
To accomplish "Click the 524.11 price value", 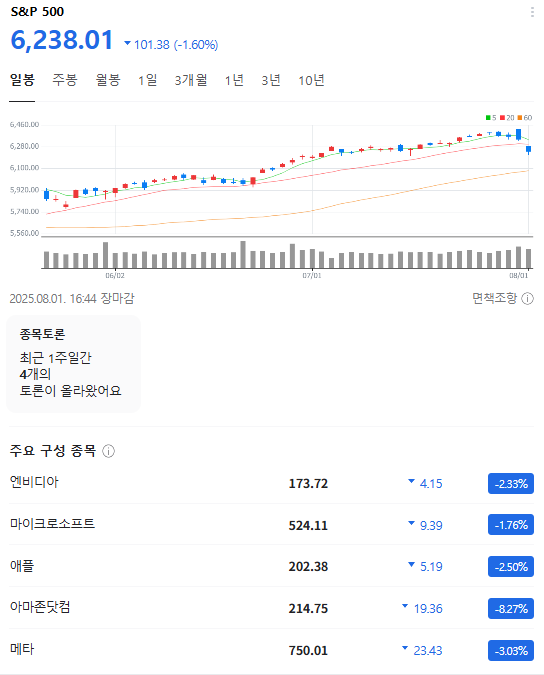I will coord(308,526).
